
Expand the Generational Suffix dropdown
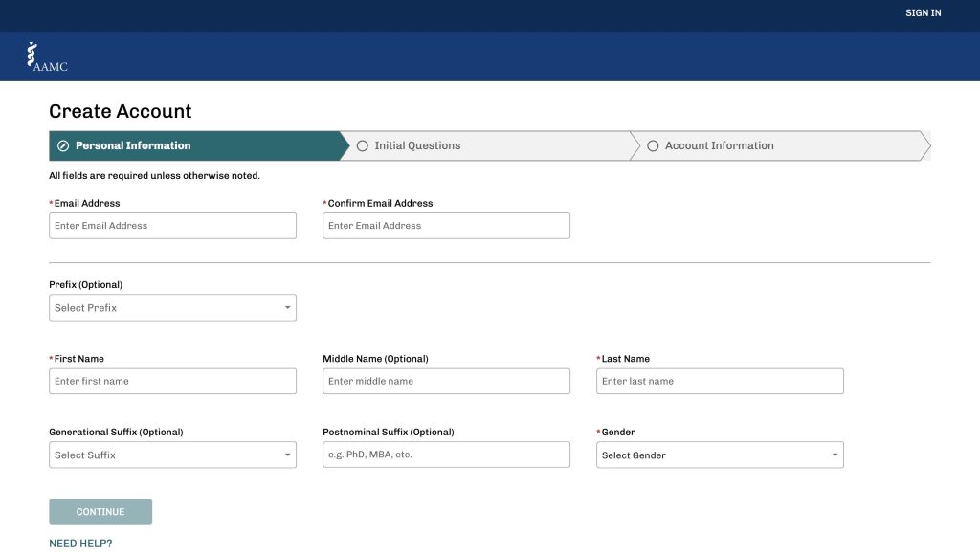pos(172,455)
